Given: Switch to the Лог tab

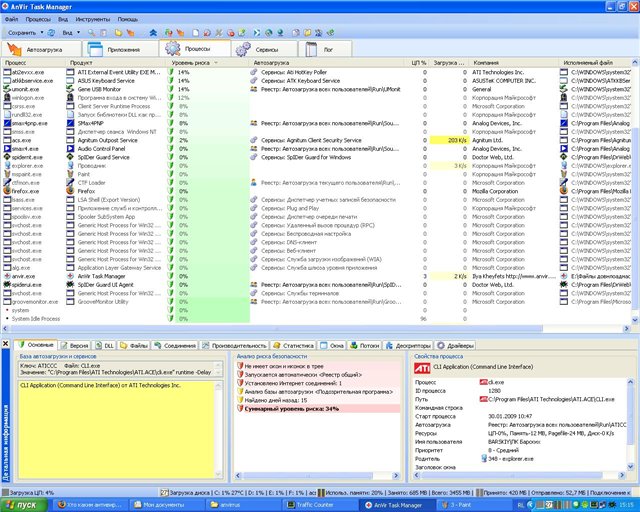Looking at the screenshot, I should click(x=325, y=49).
